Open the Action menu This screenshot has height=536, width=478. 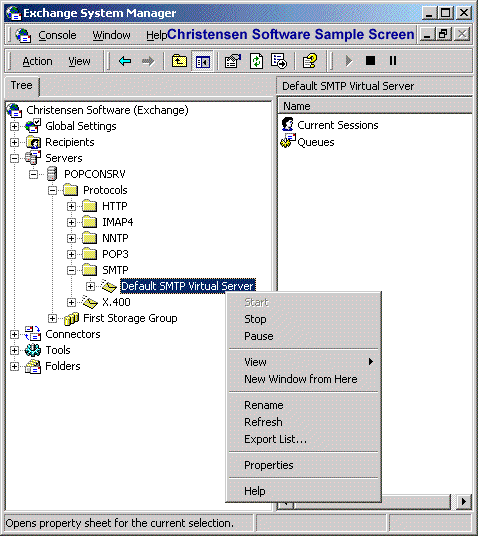[x=37, y=61]
